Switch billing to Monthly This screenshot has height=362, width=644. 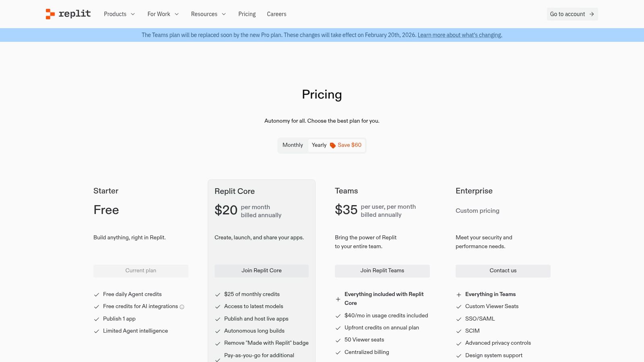[x=293, y=145]
